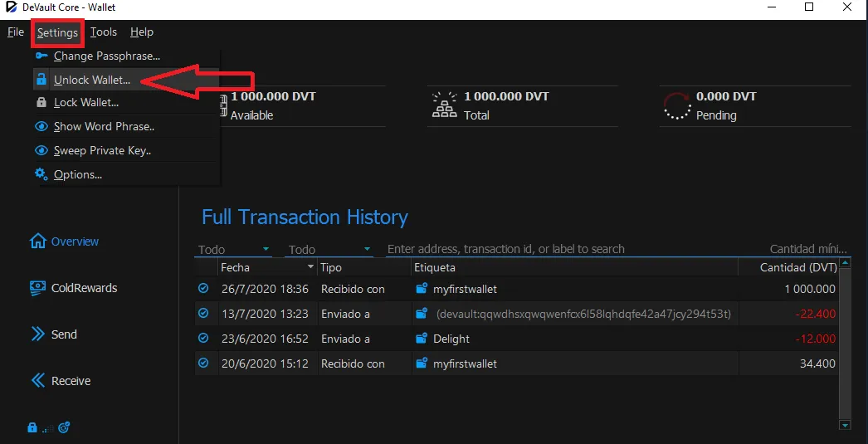Click the network connection bars status icon
This screenshot has width=868, height=444.
pyautogui.click(x=48, y=428)
